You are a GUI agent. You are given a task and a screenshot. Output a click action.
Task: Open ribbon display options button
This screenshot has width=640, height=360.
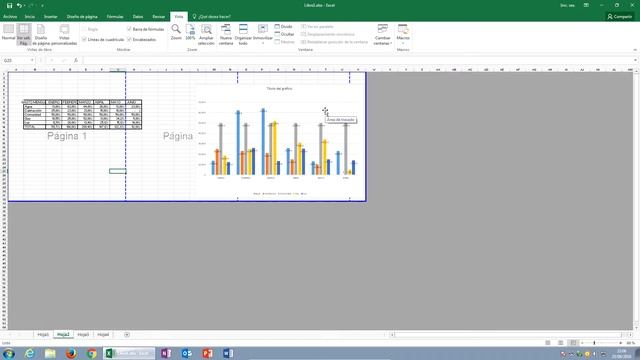point(586,5)
